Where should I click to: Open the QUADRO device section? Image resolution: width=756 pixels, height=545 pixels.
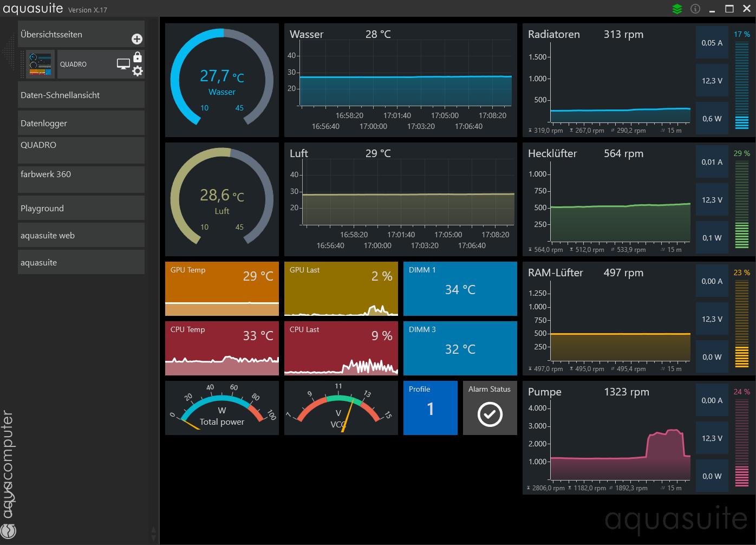(81, 150)
